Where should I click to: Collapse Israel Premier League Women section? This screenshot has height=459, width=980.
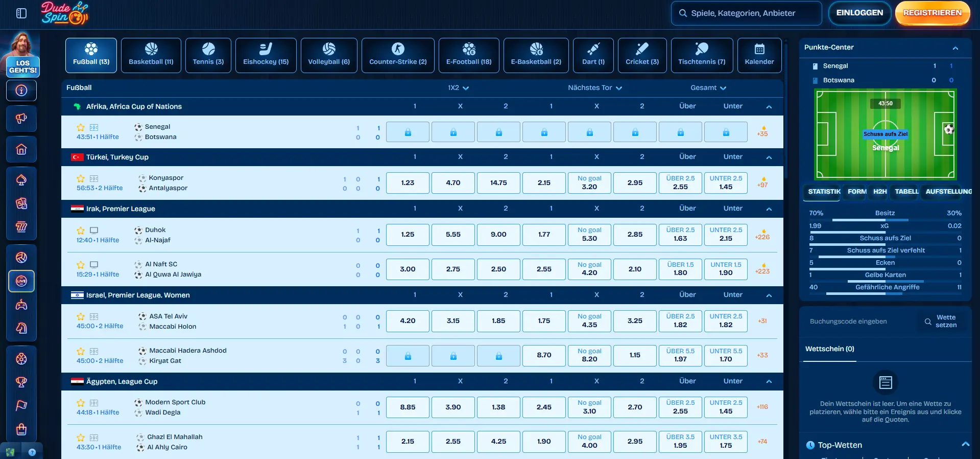pos(769,295)
